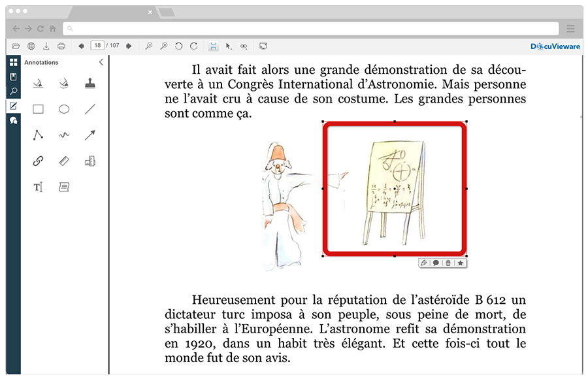Select the connected lines polyline tool

(38, 135)
